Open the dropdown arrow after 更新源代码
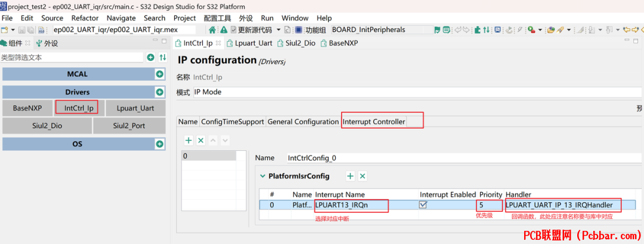Image resolution: width=644 pixels, height=244 pixels. tap(278, 30)
